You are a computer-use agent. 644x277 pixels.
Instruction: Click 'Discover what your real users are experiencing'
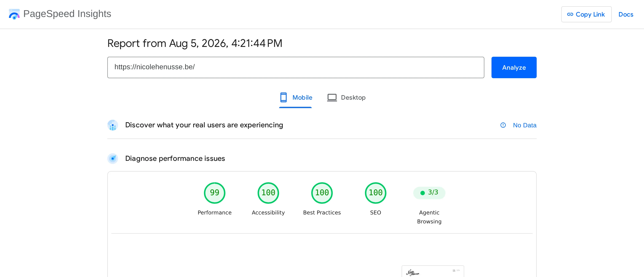(204, 125)
